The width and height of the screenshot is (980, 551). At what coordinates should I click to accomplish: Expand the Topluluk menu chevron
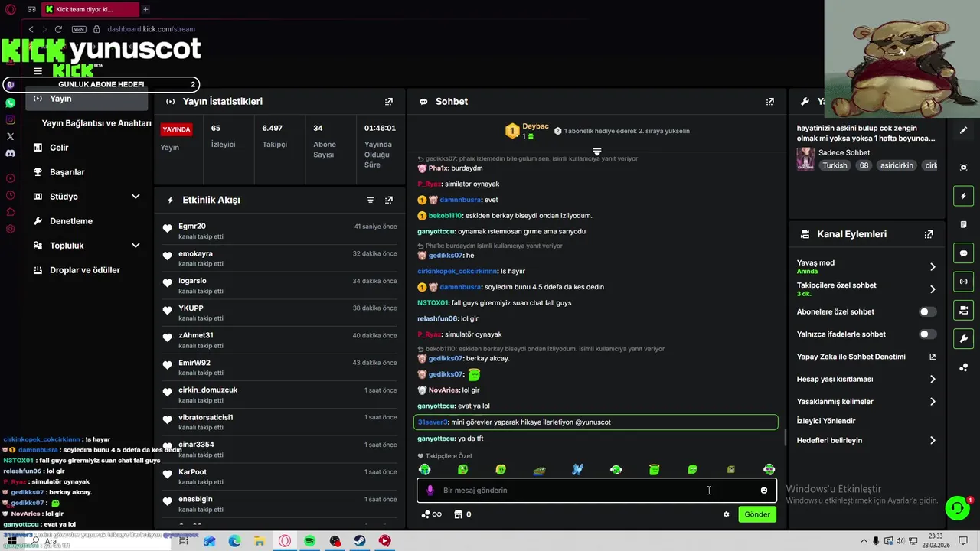coord(136,246)
